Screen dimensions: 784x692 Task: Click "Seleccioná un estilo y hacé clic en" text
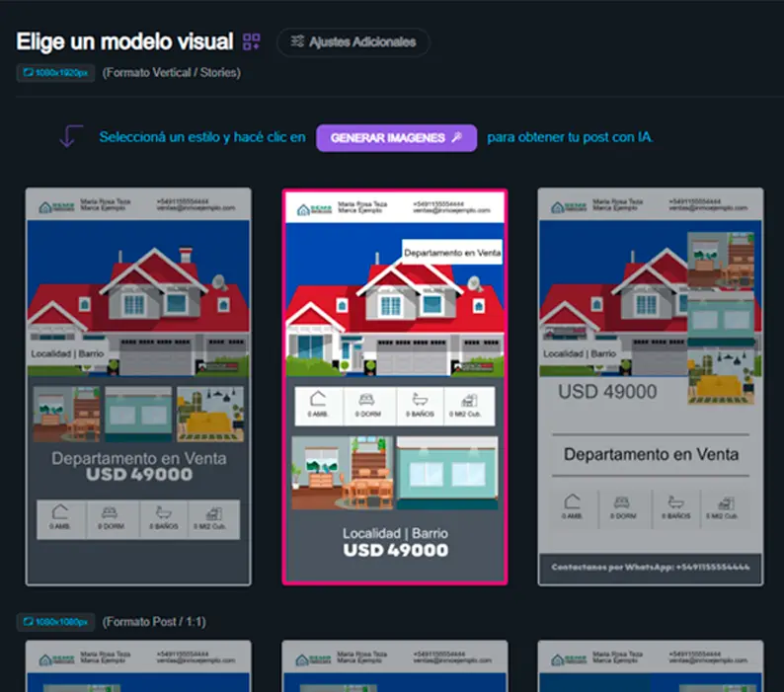tap(202, 137)
